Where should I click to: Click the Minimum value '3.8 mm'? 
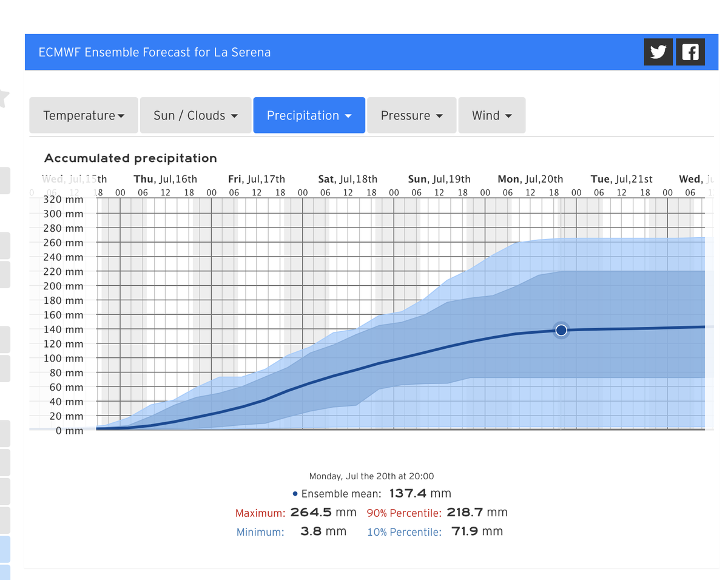click(x=323, y=531)
